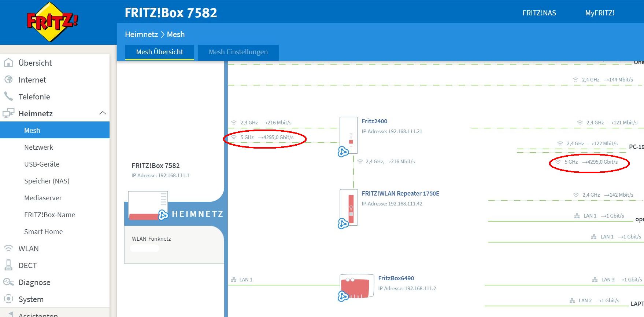644x317 pixels.
Task: Open the Fritz2400 device link
Action: [x=374, y=121]
